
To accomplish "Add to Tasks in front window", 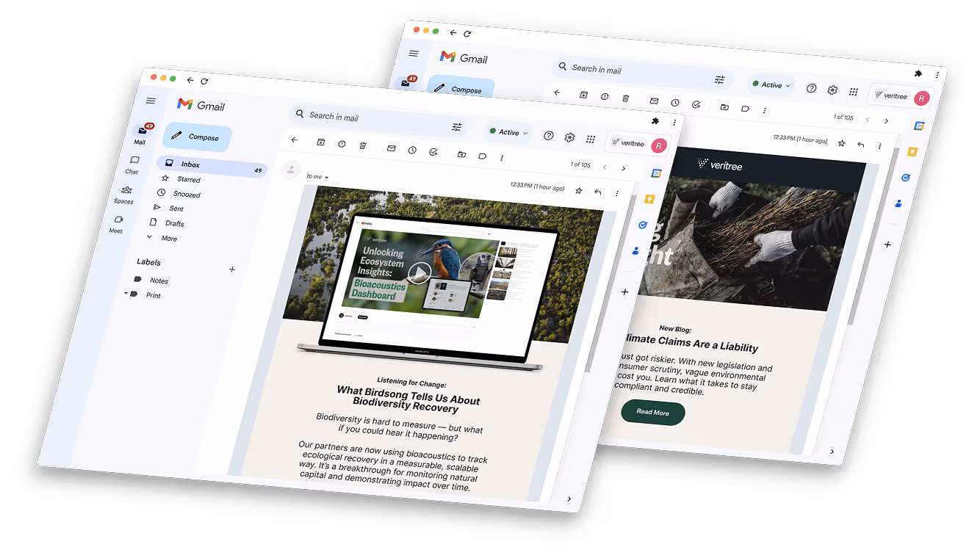I will tap(434, 151).
